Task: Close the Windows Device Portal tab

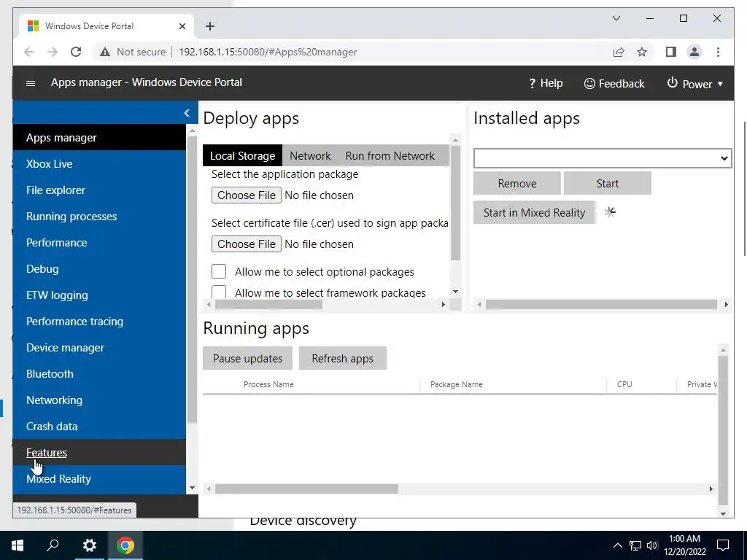Action: point(182,26)
